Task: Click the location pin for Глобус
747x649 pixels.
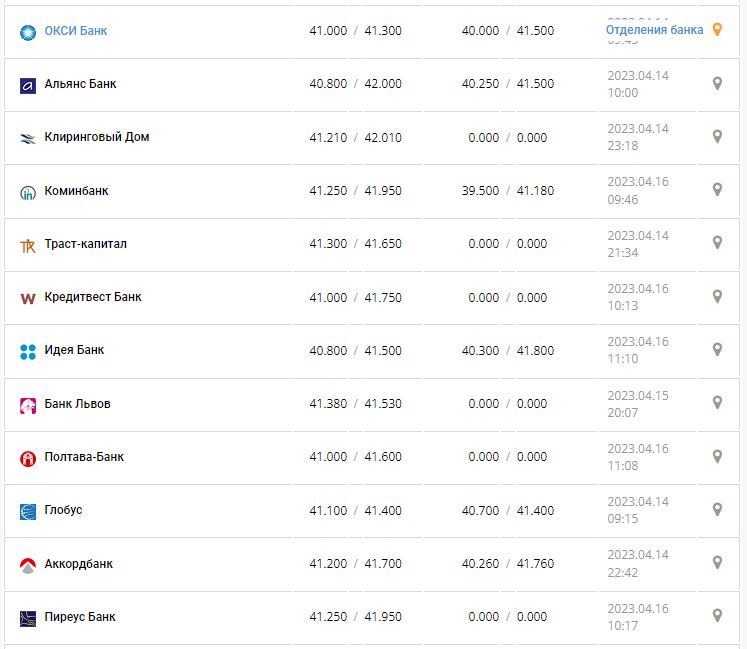Action: coord(717,509)
